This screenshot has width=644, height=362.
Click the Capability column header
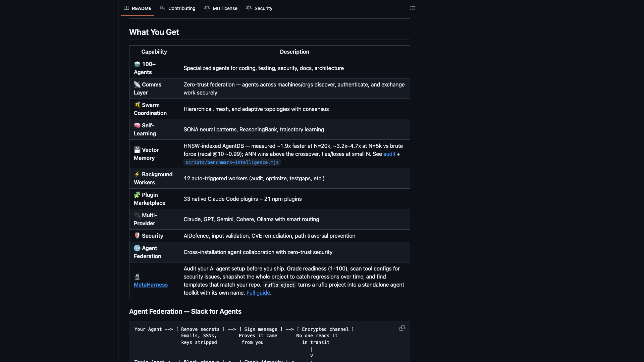(154, 52)
